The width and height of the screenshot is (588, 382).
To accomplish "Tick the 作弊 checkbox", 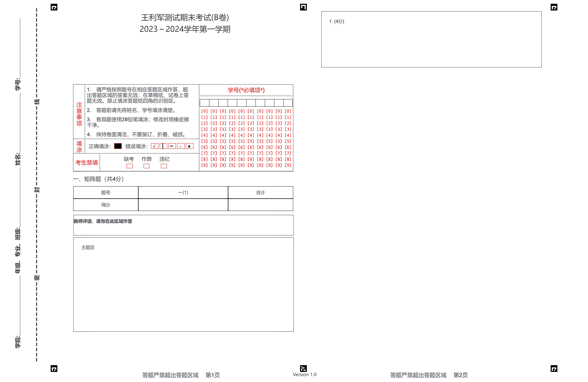I will [x=147, y=166].
